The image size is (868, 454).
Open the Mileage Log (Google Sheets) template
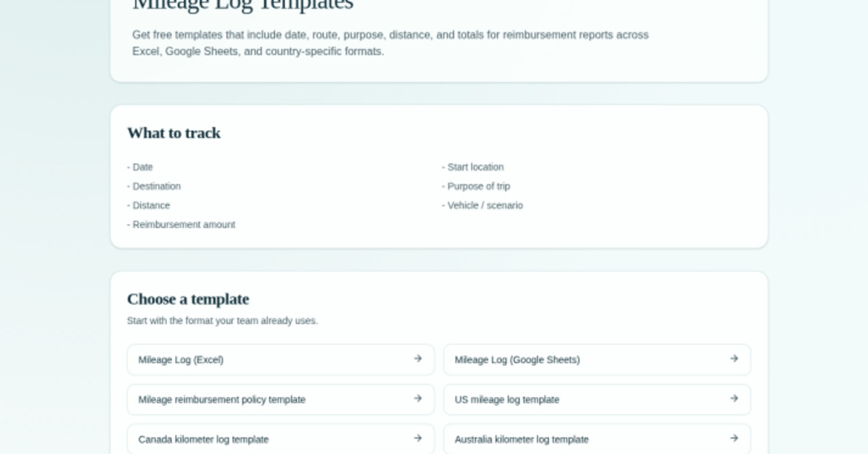tap(597, 359)
